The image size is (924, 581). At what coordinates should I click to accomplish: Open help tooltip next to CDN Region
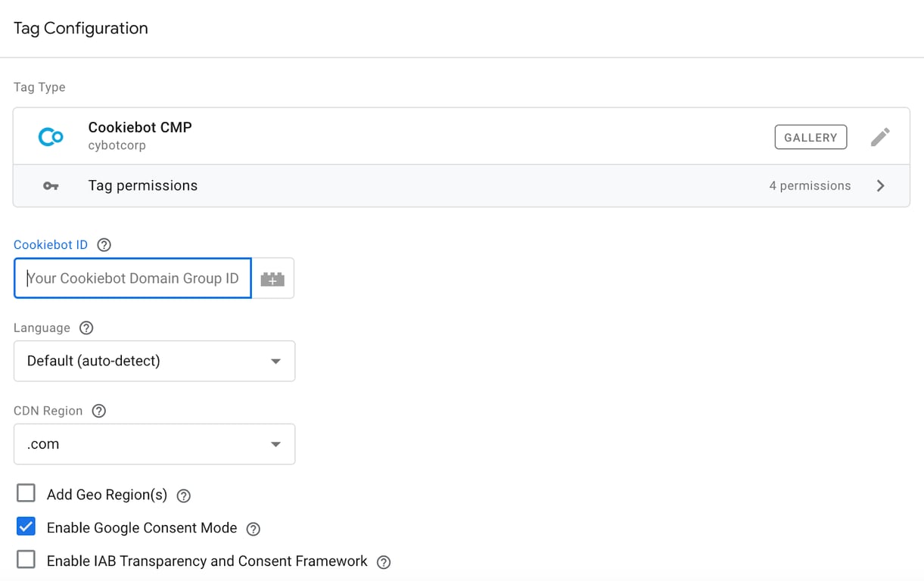[98, 411]
